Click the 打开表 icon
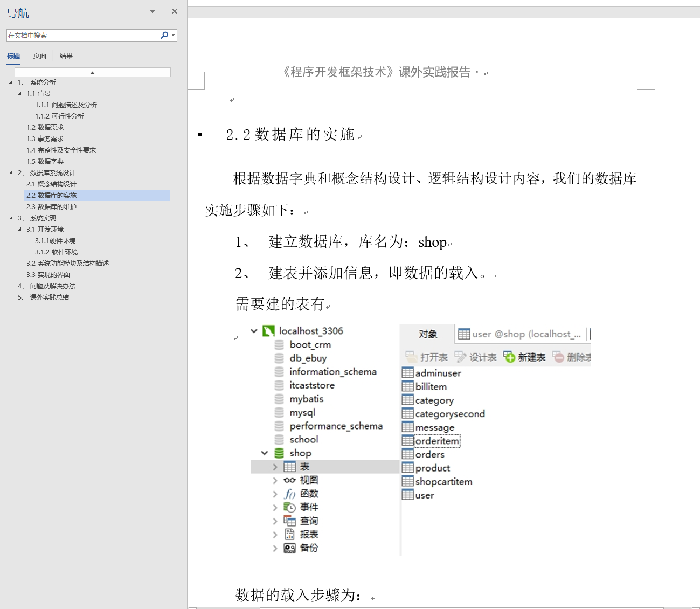The image size is (700, 609). coord(411,357)
